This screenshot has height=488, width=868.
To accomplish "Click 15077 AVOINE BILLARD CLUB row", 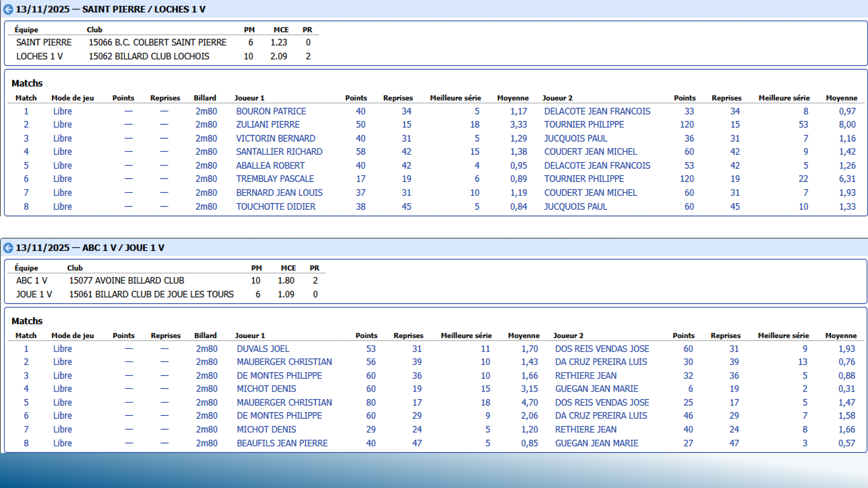I will 126,280.
